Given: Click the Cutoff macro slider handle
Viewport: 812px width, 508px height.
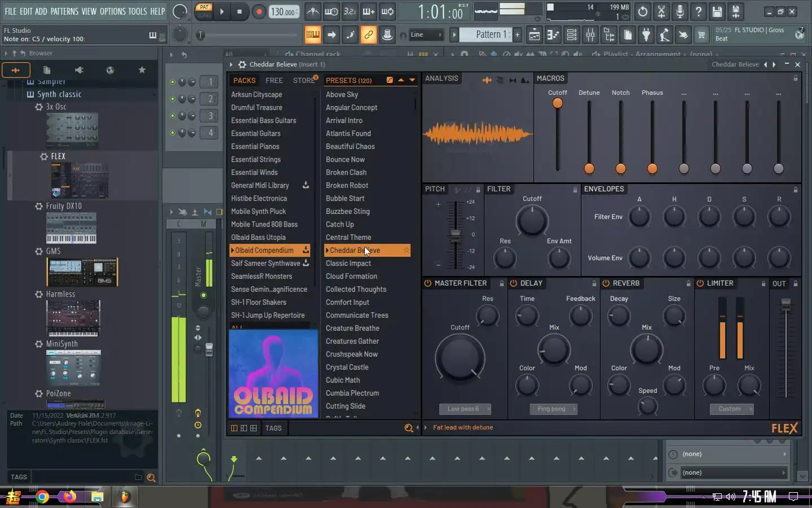Looking at the screenshot, I should [558, 103].
